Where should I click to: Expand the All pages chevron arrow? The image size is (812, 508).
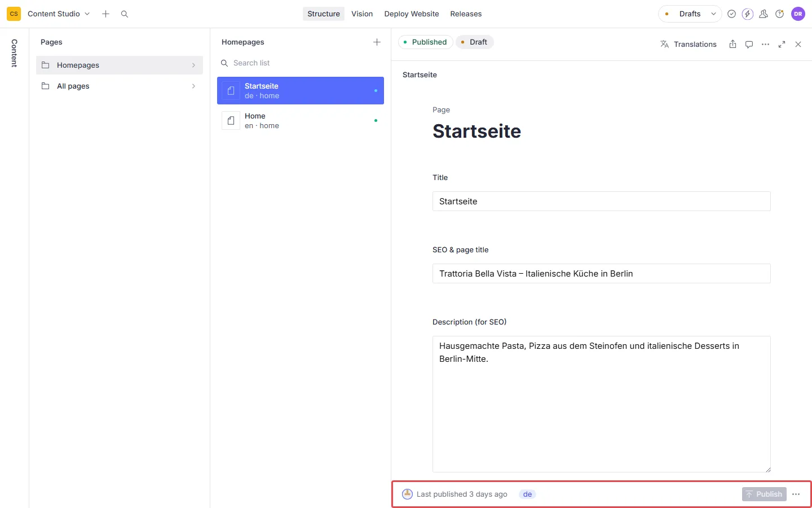click(193, 86)
